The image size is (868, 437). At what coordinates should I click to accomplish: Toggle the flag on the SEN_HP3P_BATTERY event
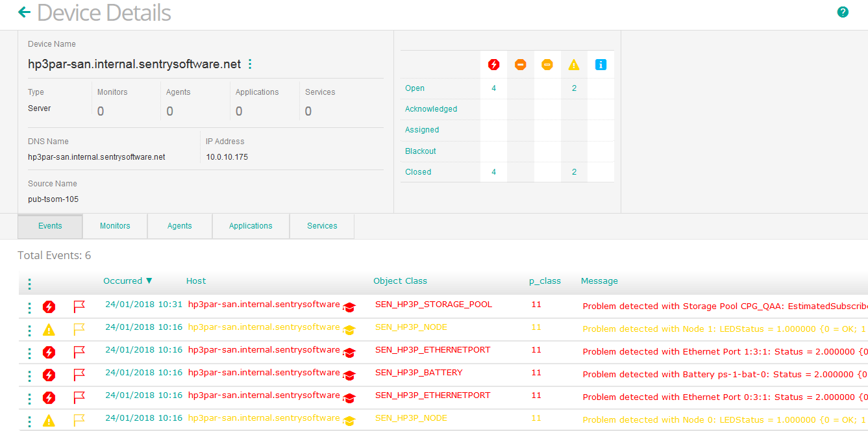tap(79, 373)
